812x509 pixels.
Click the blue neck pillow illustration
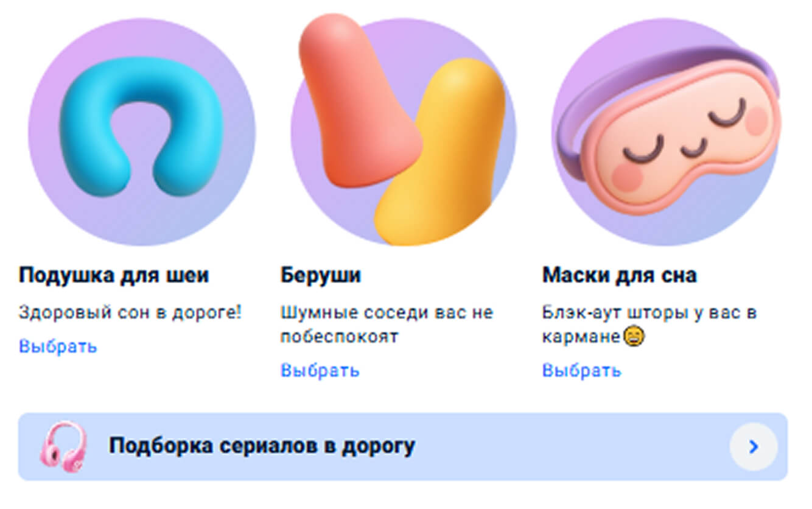tap(141, 126)
